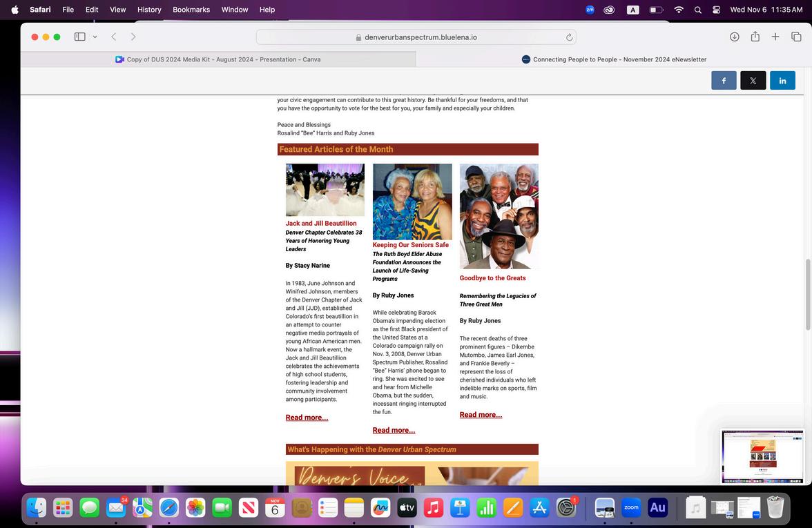Open the Trash in the Dock
The image size is (812, 528).
(x=775, y=508)
